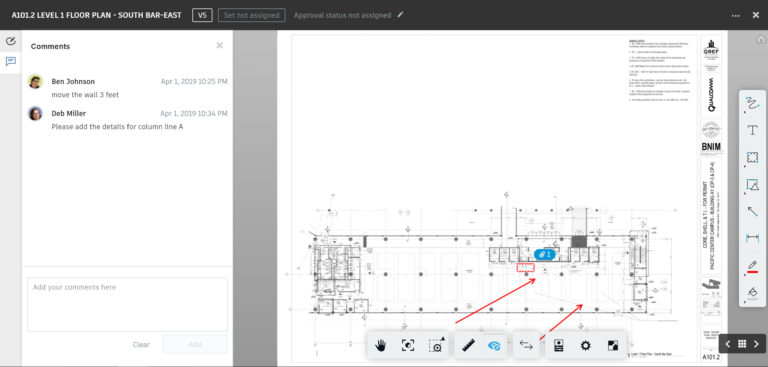Select the freehand squiggle markup tool

752,103
